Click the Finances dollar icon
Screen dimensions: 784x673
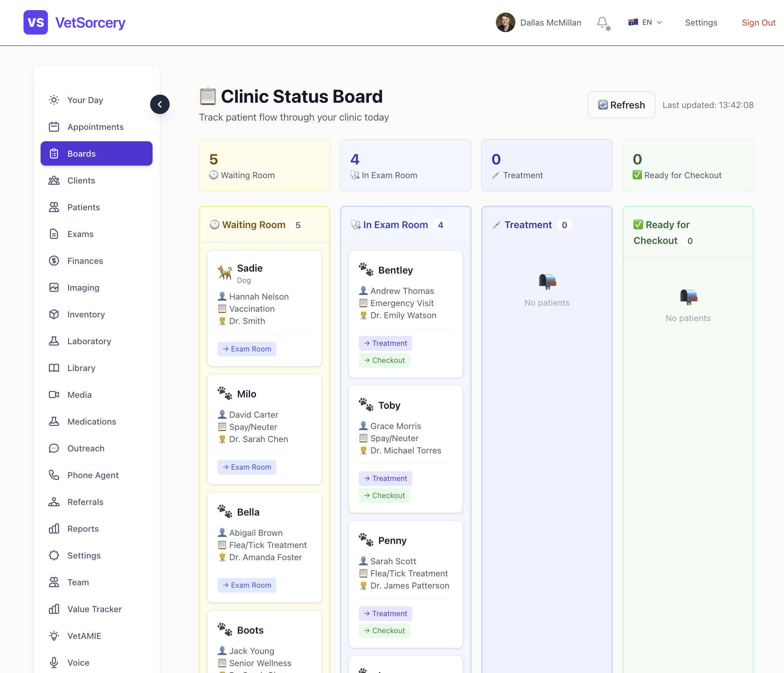(x=54, y=261)
